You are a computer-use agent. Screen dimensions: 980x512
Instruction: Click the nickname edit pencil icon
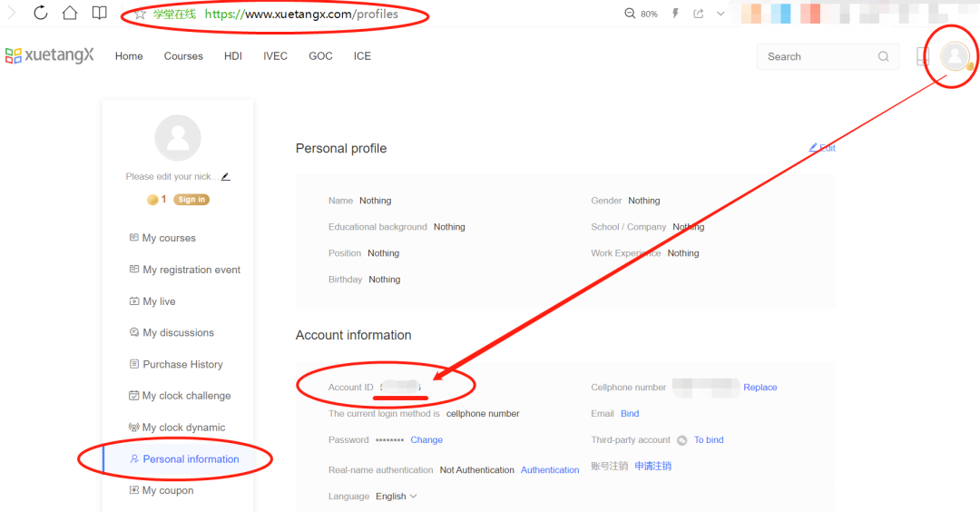click(225, 176)
